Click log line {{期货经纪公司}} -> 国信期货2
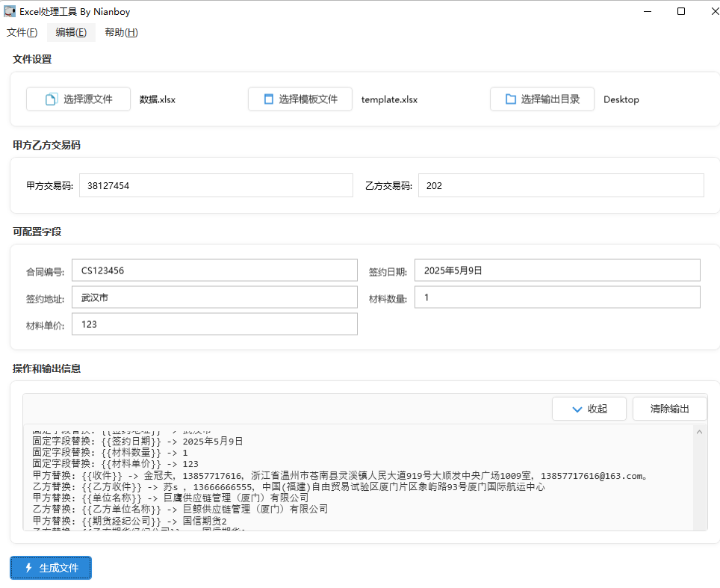The height and width of the screenshot is (588, 720). 129,521
